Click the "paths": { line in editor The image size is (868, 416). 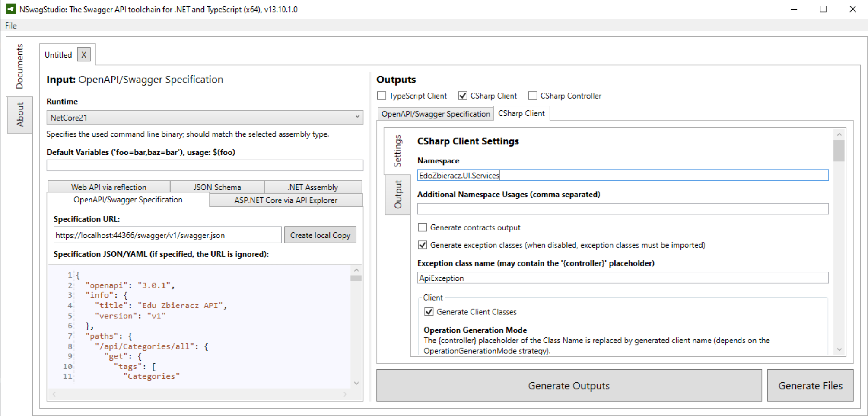109,336
